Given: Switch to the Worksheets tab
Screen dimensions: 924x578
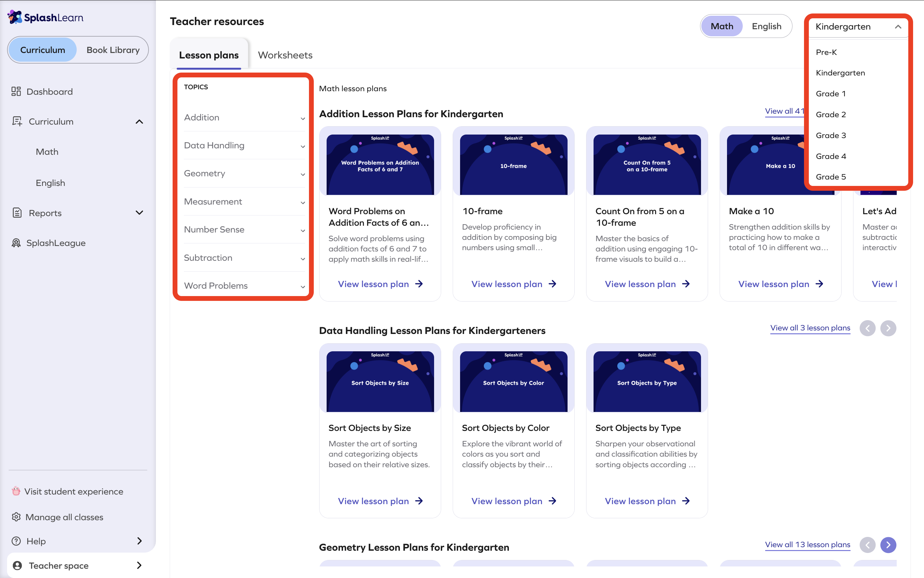Looking at the screenshot, I should coord(285,55).
